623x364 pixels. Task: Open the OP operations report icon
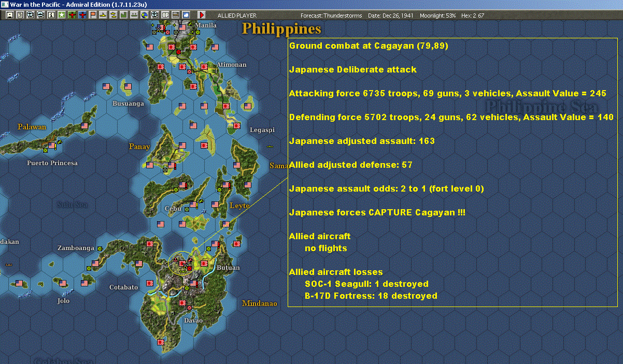(165, 16)
